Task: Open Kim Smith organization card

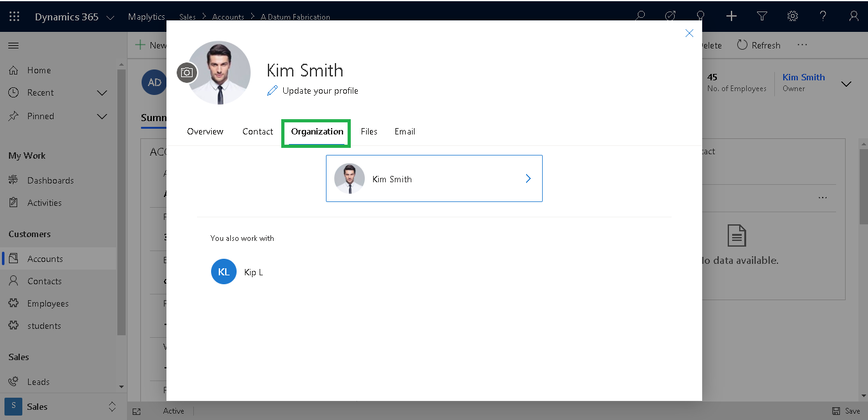Action: point(434,178)
